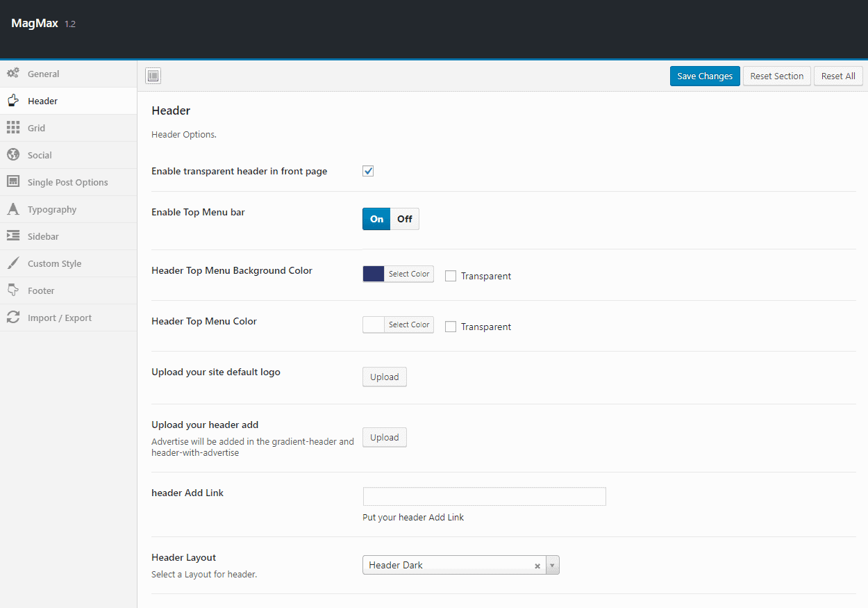Enable Transparent for Header Top Menu Color
The height and width of the screenshot is (608, 868).
451,326
